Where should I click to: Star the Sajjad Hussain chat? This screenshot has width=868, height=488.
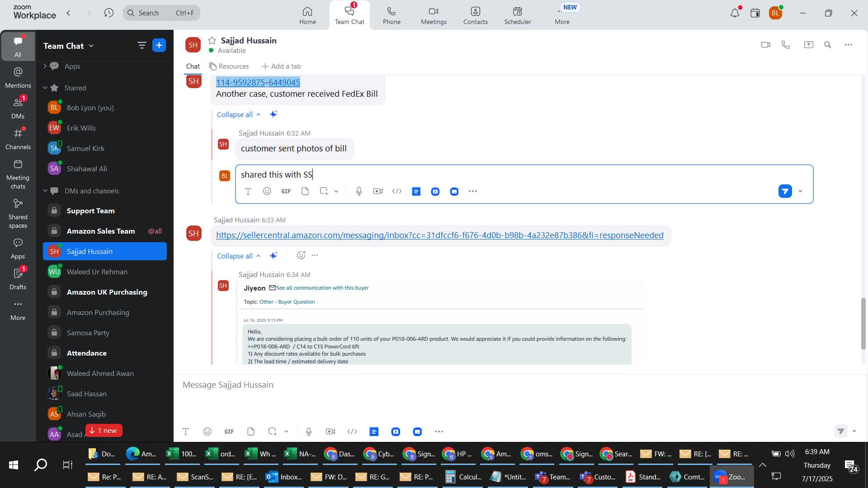point(212,40)
